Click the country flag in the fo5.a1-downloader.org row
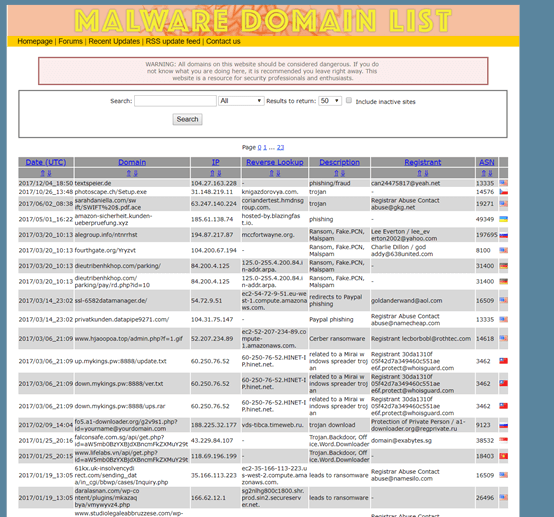554x517 pixels. click(503, 425)
